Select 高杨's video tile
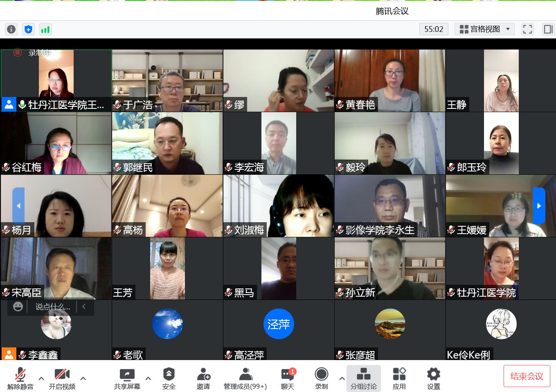The image size is (556, 392). pyautogui.click(x=167, y=206)
